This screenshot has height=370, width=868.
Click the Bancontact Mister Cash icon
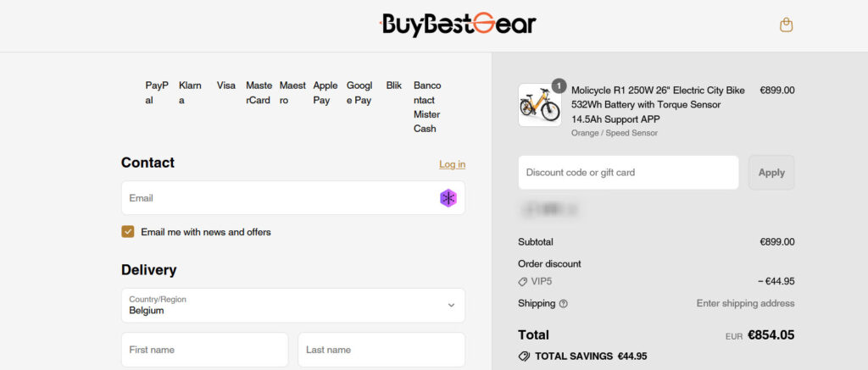click(426, 107)
